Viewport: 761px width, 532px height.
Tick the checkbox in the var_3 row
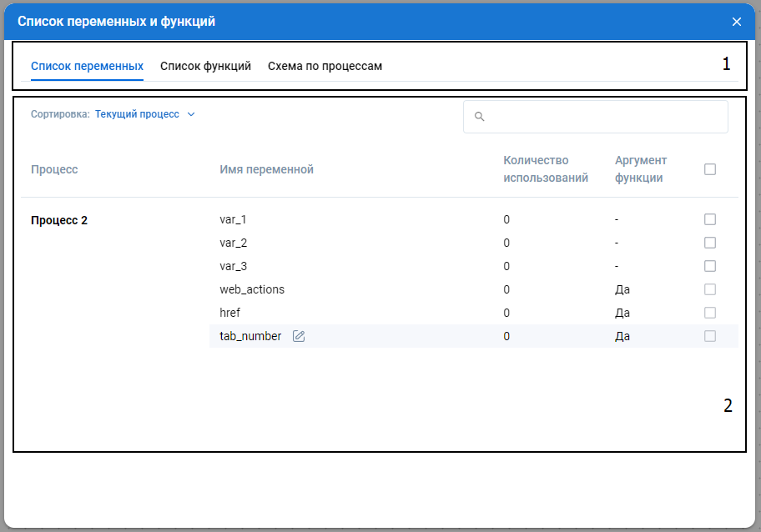(x=710, y=266)
